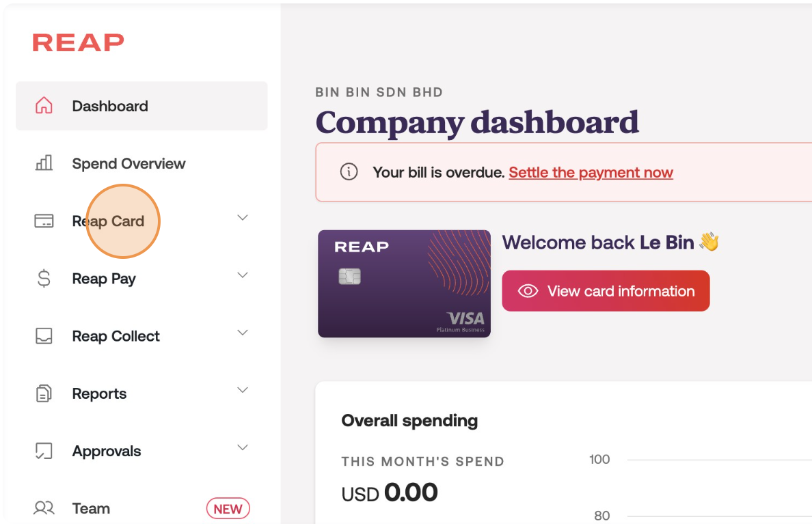The height and width of the screenshot is (530, 812).
Task: Expand the Approvals submenu chevron
Action: coord(242,447)
